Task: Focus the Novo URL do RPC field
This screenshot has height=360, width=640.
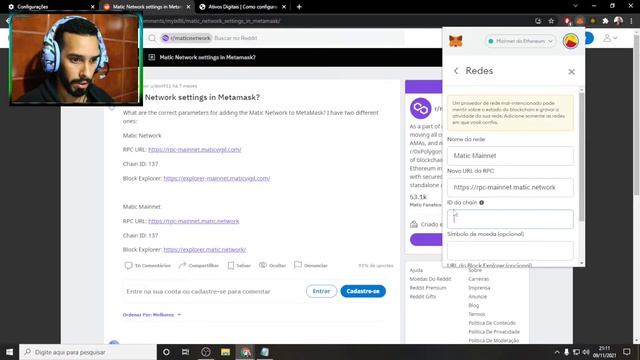Action: [x=510, y=187]
